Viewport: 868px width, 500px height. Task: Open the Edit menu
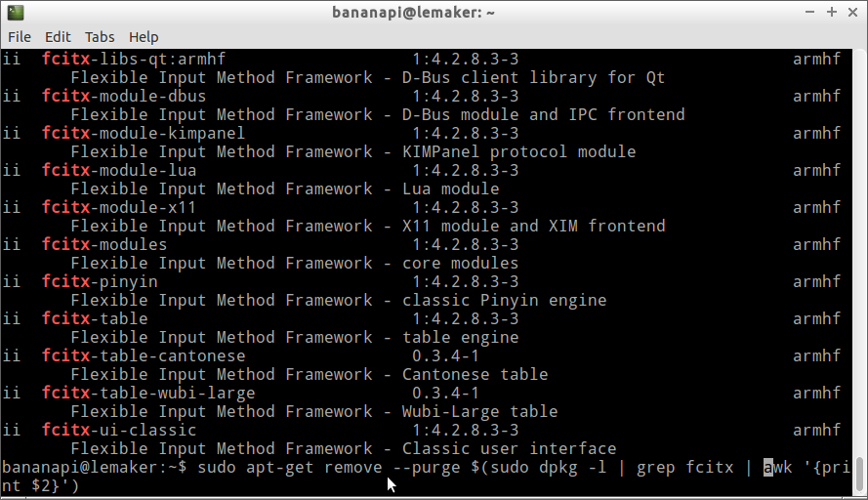[x=58, y=37]
